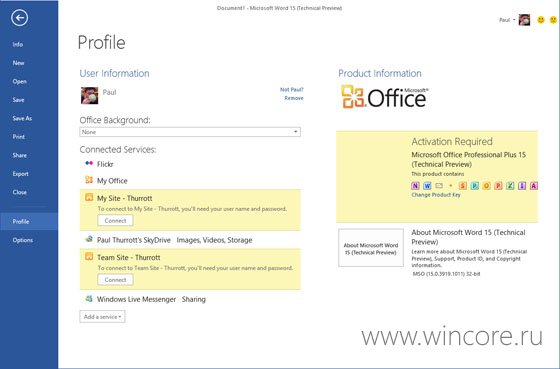Select the My Office service text
This screenshot has height=369, width=560.
(x=112, y=181)
